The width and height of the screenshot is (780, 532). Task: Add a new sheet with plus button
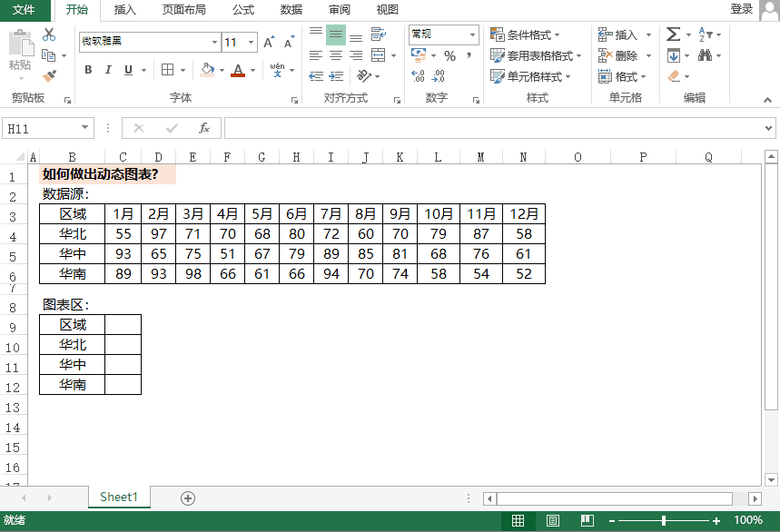(x=188, y=498)
